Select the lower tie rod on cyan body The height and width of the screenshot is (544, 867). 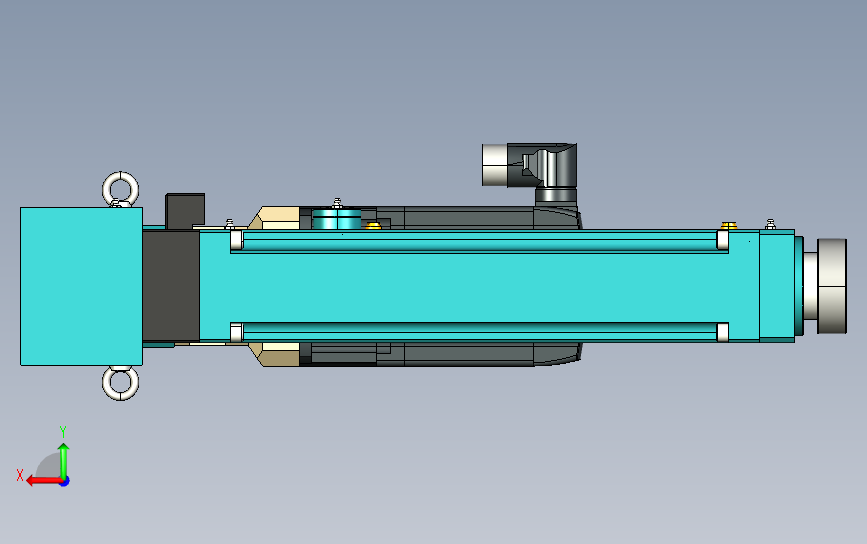click(x=479, y=332)
